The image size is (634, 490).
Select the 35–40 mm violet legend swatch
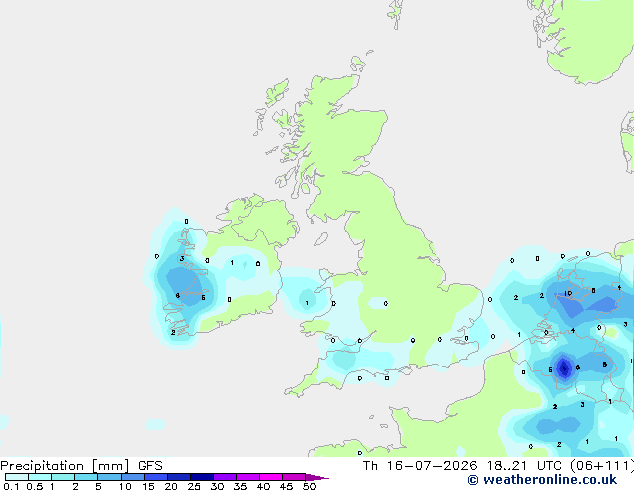point(248,477)
